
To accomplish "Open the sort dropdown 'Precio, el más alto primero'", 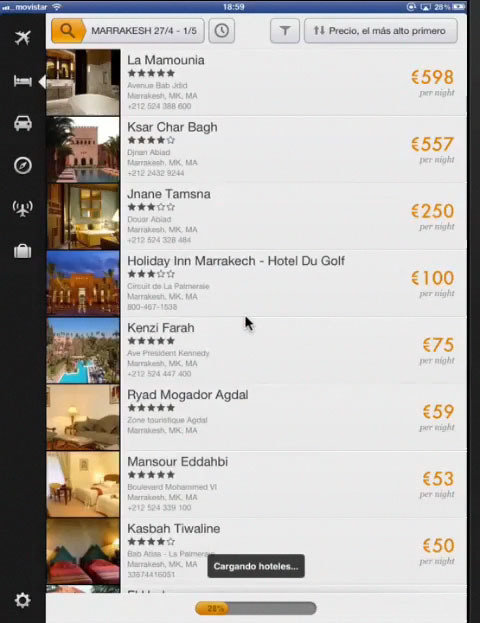I will 381,31.
